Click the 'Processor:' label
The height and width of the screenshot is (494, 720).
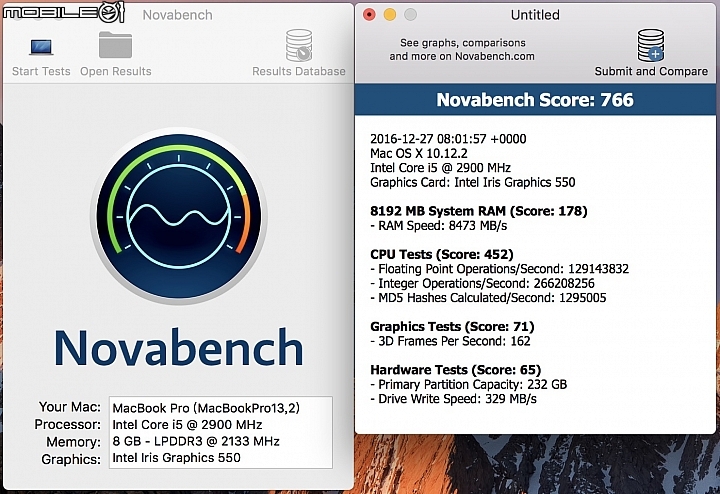click(68, 424)
